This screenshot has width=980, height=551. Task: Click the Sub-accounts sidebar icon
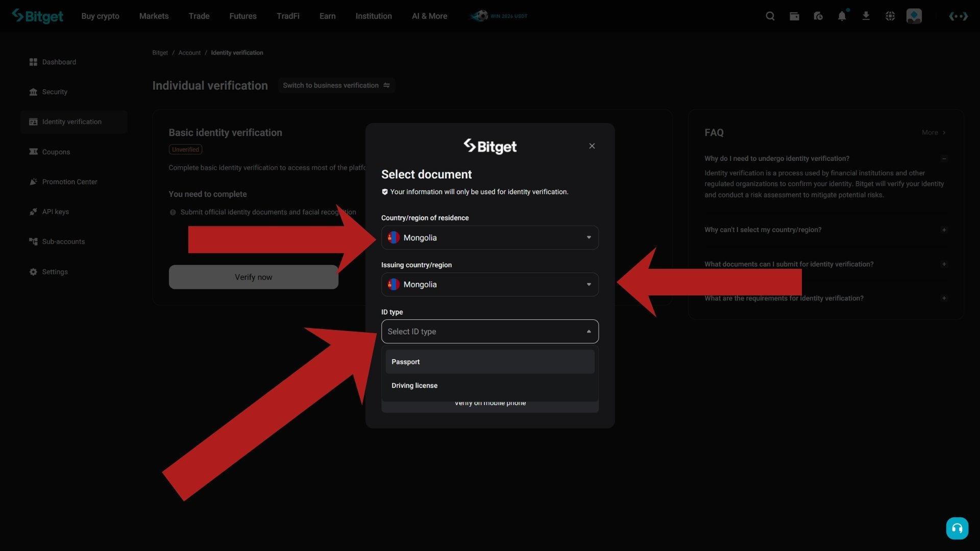(33, 242)
